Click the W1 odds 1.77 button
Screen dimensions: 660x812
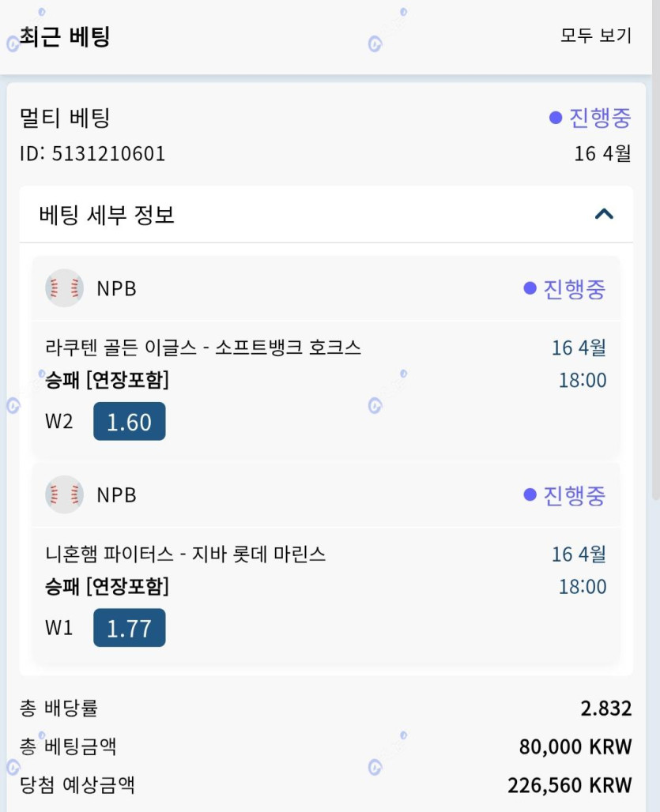130,628
